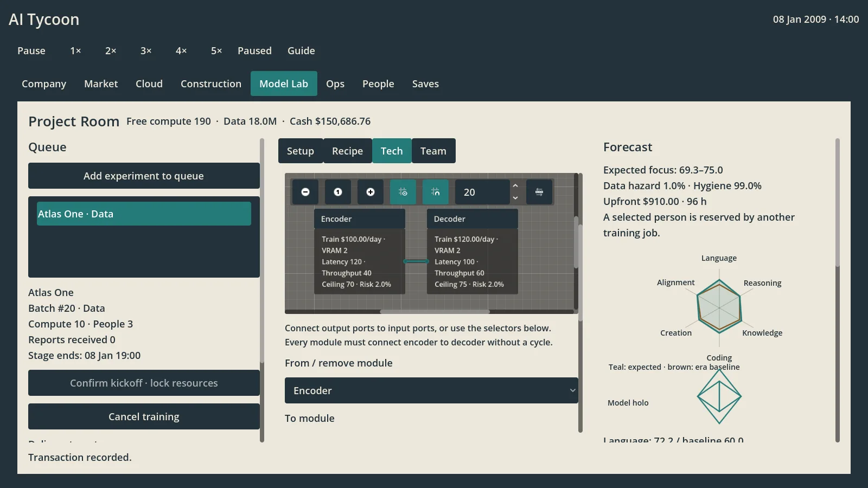Click the Model holo diamond graphic
The height and width of the screenshot is (488, 868).
coord(719,397)
